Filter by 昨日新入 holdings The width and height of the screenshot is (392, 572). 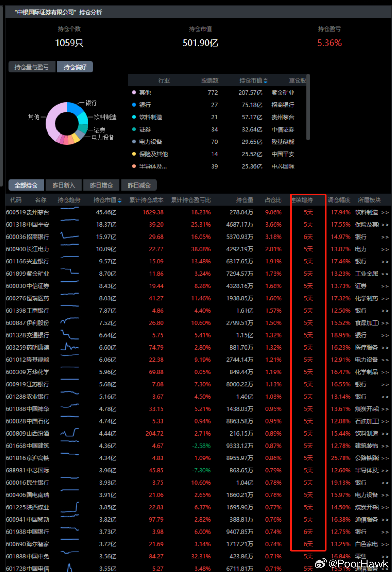click(x=64, y=185)
